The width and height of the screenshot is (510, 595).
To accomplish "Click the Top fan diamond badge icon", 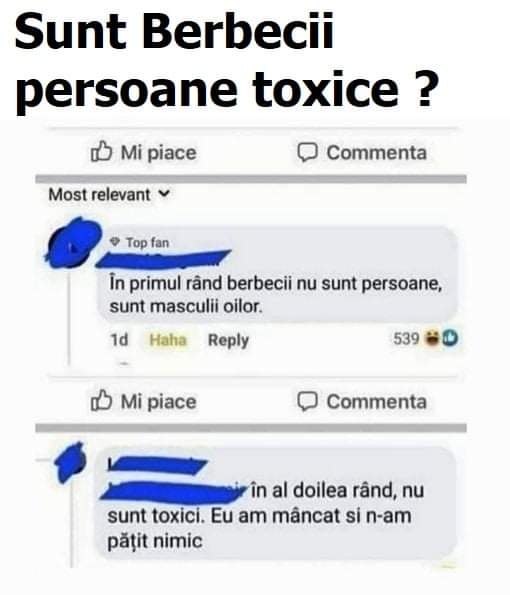I will click(115, 241).
